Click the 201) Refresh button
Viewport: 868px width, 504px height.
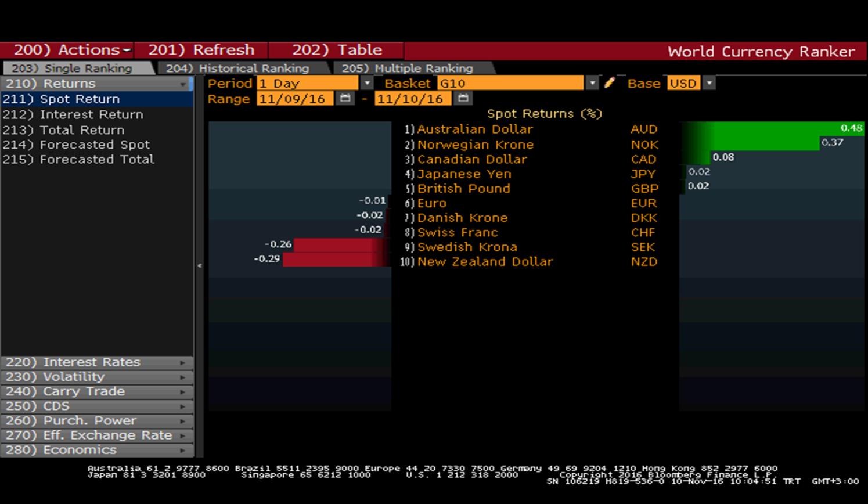[201, 50]
